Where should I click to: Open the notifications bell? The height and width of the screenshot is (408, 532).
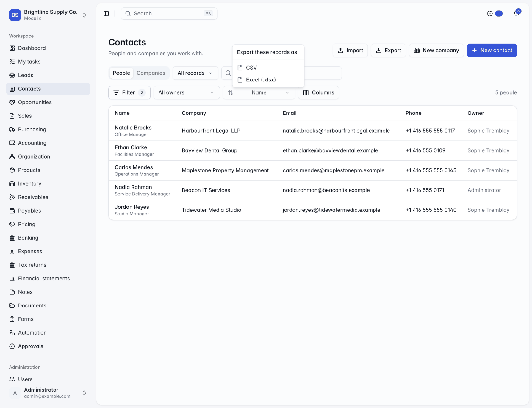pos(516,13)
